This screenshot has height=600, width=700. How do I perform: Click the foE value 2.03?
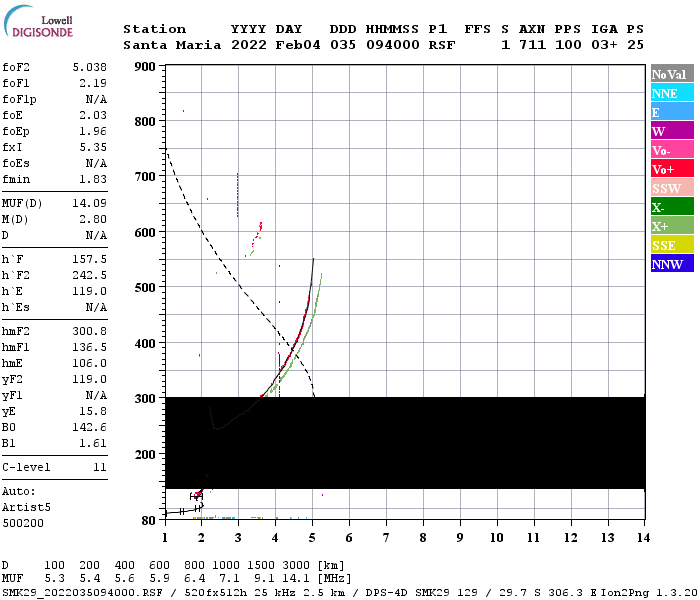(93, 115)
